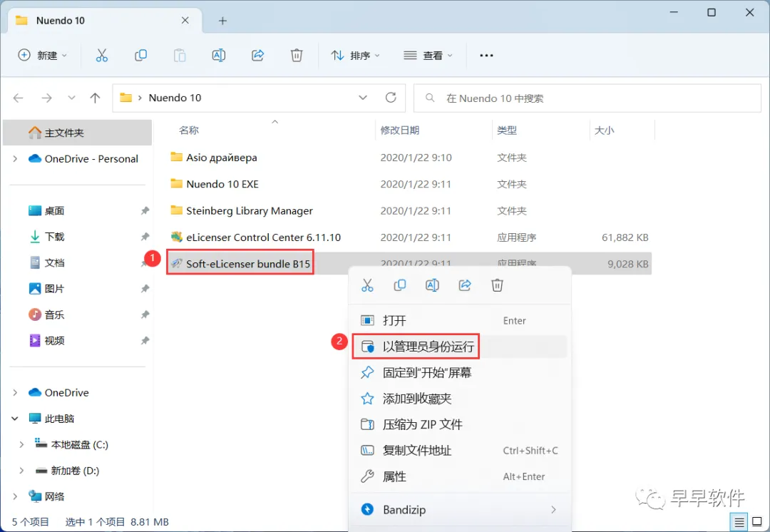
Task: Expand the address bar history dropdown
Action: [x=363, y=98]
